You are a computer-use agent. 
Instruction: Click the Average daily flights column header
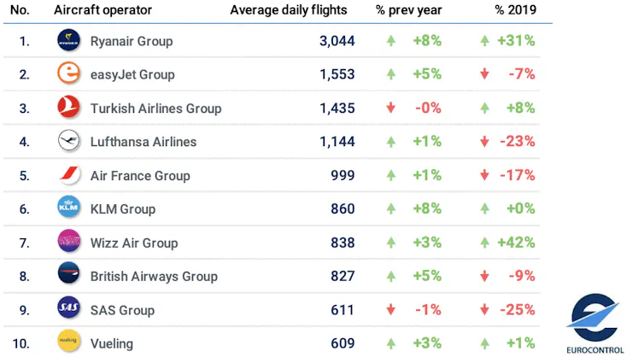pyautogui.click(x=289, y=10)
